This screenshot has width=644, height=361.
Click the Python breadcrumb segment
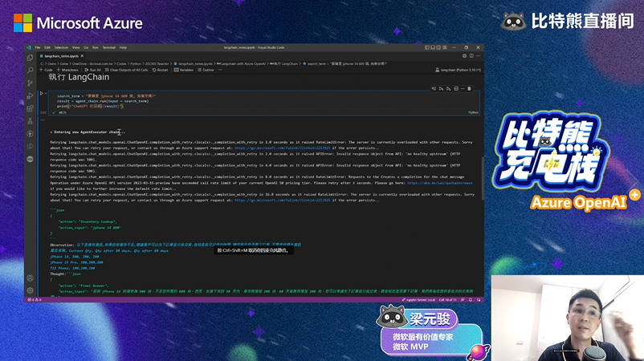coord(136,64)
